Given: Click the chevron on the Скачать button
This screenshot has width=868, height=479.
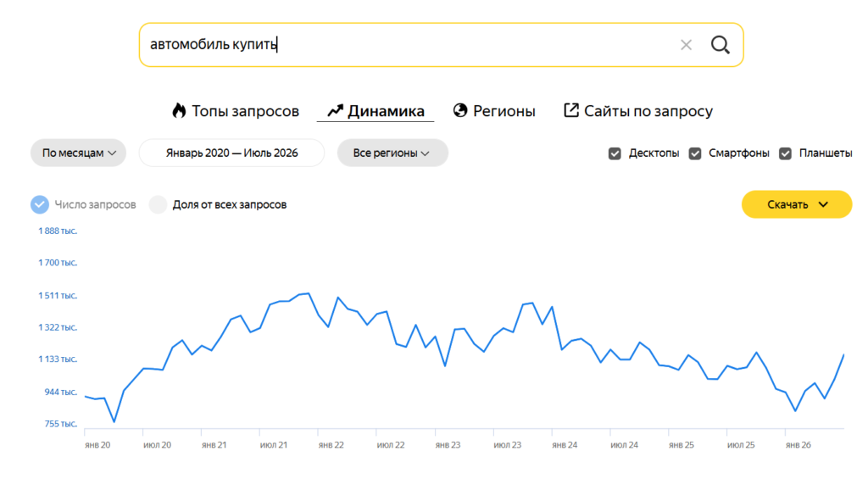Looking at the screenshot, I should (823, 204).
